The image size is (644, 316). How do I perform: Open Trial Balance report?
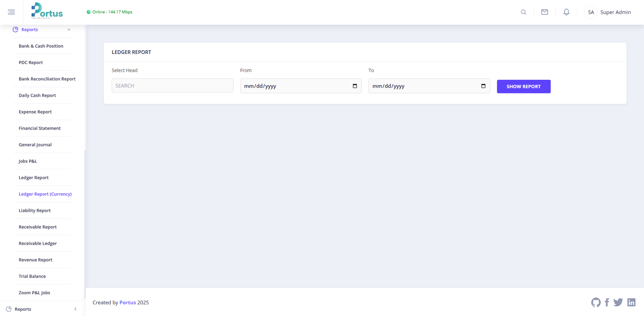point(32,276)
